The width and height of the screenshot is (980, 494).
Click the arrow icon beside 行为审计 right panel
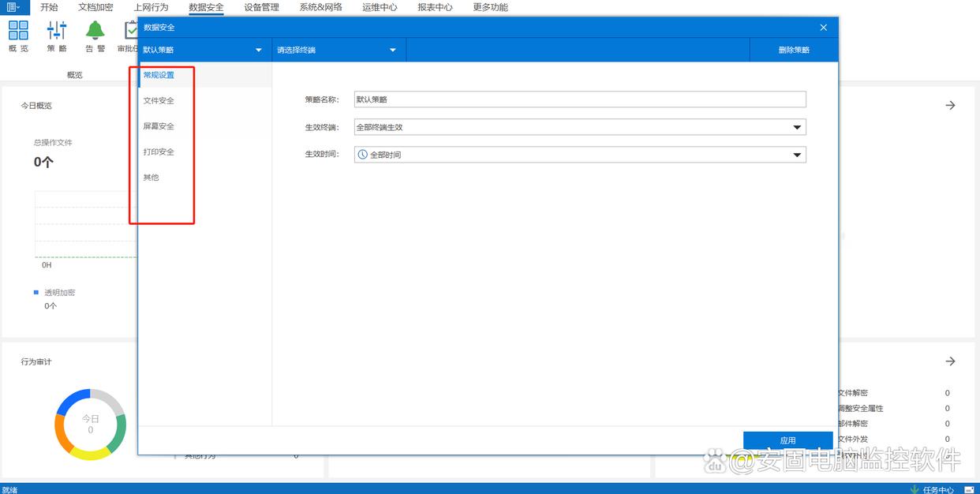point(950,361)
